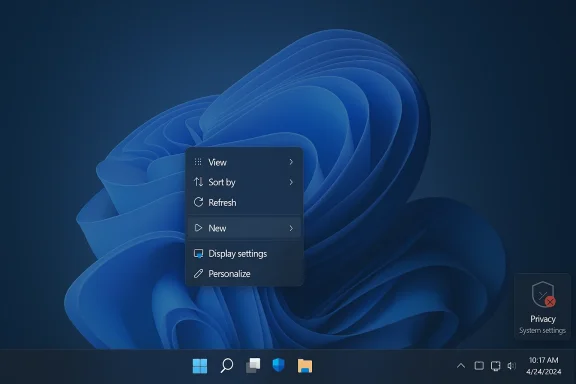
Task: Click the triangle icon beside New
Action: point(198,228)
